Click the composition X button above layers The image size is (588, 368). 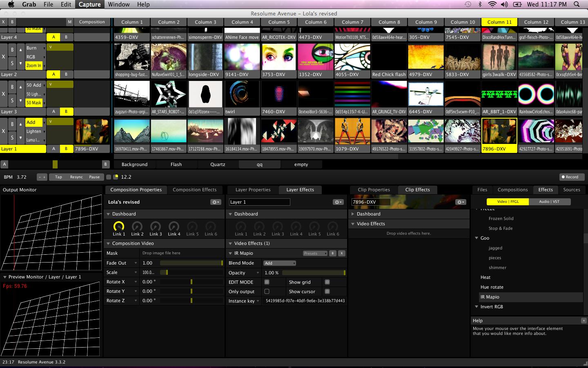[4, 22]
